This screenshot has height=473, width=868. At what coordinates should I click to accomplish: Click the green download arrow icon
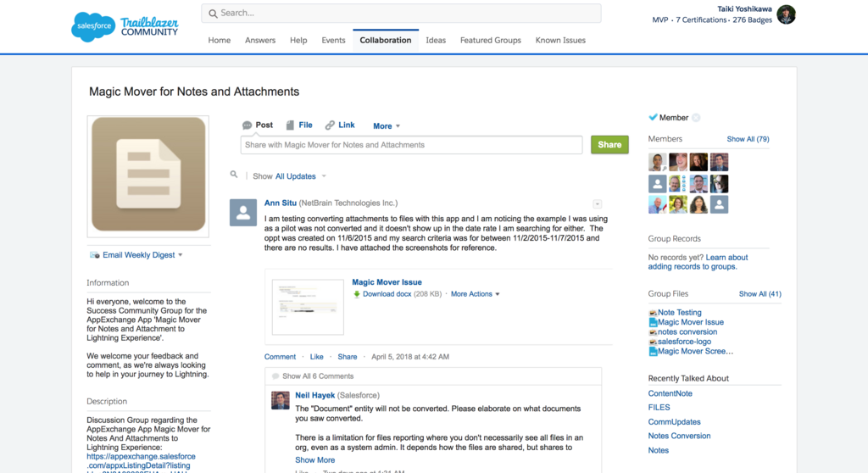pos(357,294)
